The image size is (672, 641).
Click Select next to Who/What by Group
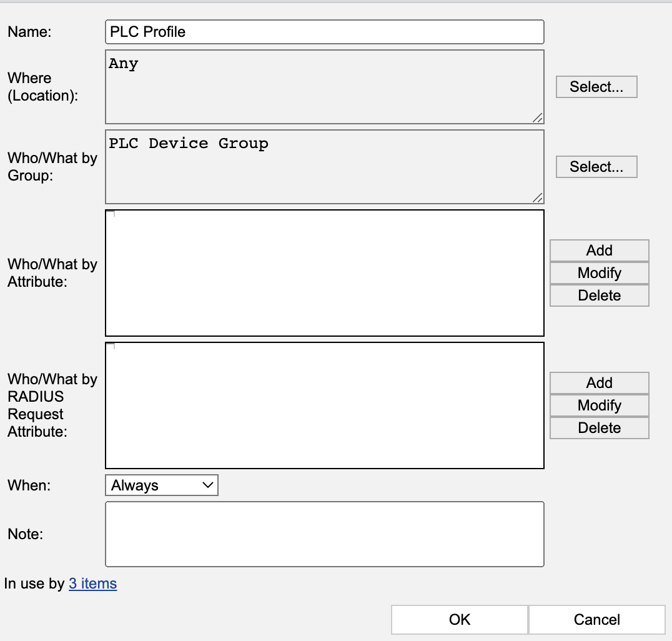click(x=596, y=167)
